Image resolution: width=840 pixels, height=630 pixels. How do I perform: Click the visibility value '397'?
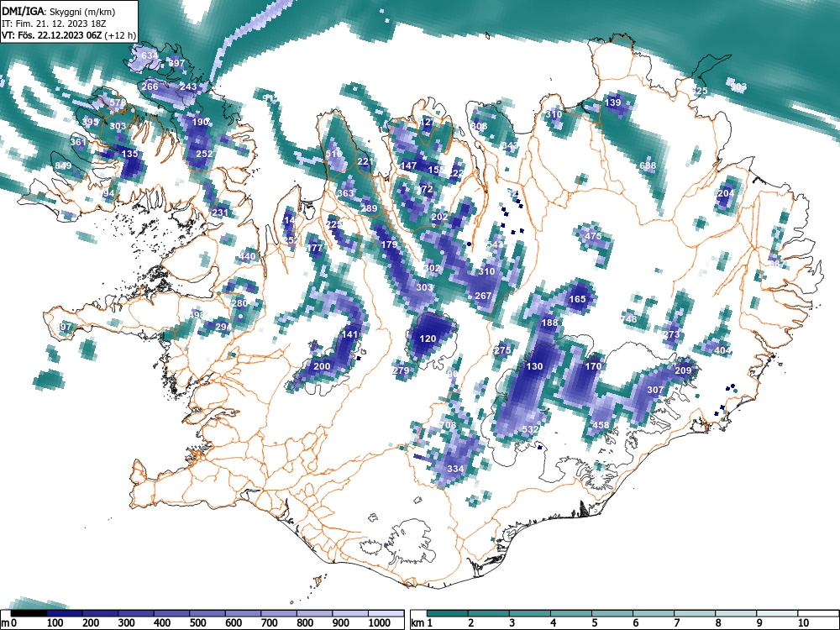click(x=176, y=63)
